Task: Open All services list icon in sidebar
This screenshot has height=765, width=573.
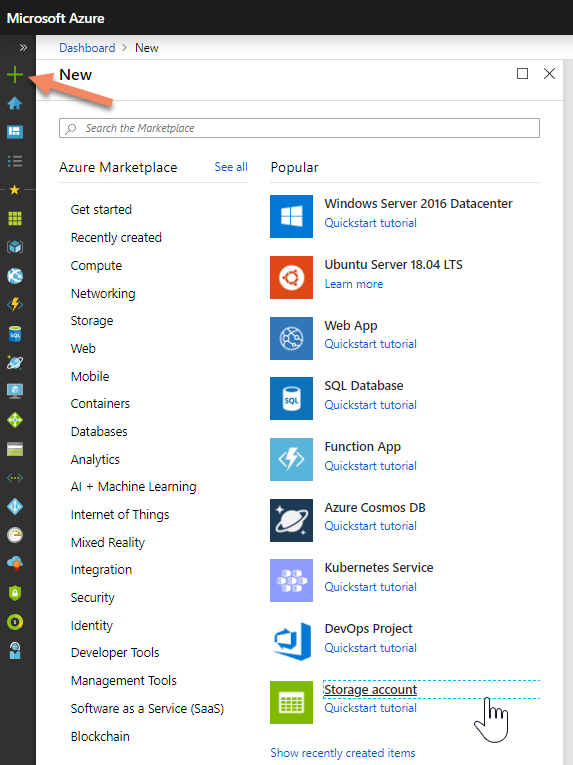Action: [x=15, y=161]
